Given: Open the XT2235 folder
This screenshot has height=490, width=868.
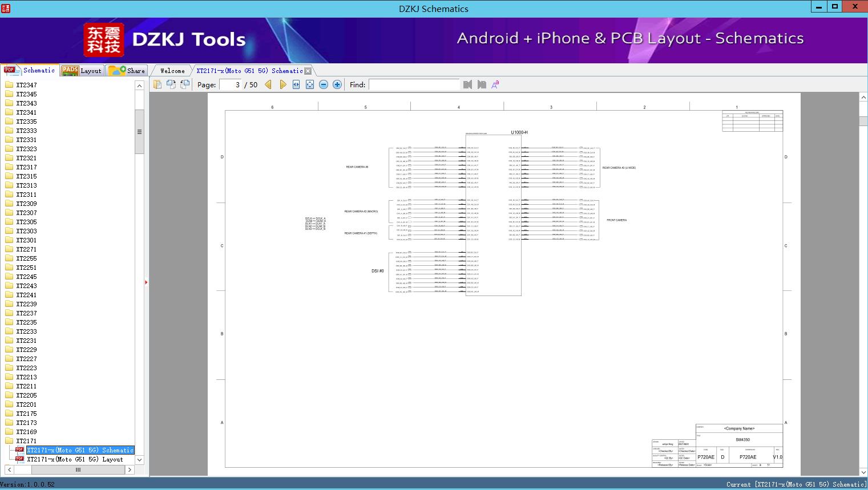Looking at the screenshot, I should point(26,322).
